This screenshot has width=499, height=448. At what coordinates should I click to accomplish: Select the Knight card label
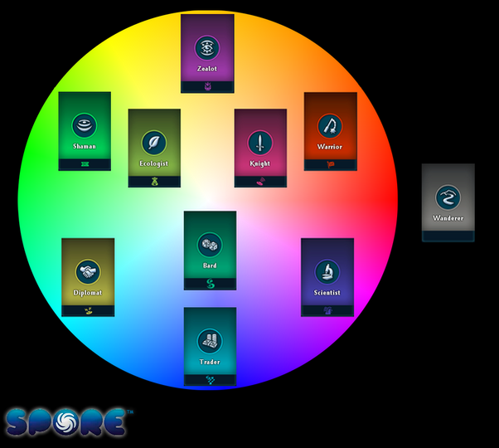point(260,163)
